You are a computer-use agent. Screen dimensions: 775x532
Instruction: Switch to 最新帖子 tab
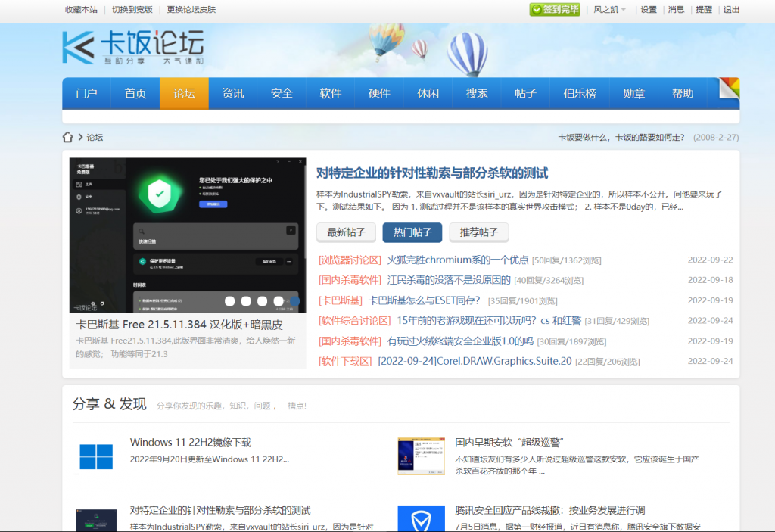[x=346, y=232]
